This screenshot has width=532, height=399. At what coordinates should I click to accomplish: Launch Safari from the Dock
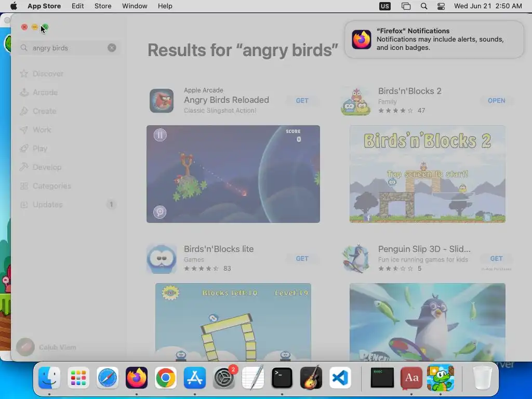click(108, 378)
